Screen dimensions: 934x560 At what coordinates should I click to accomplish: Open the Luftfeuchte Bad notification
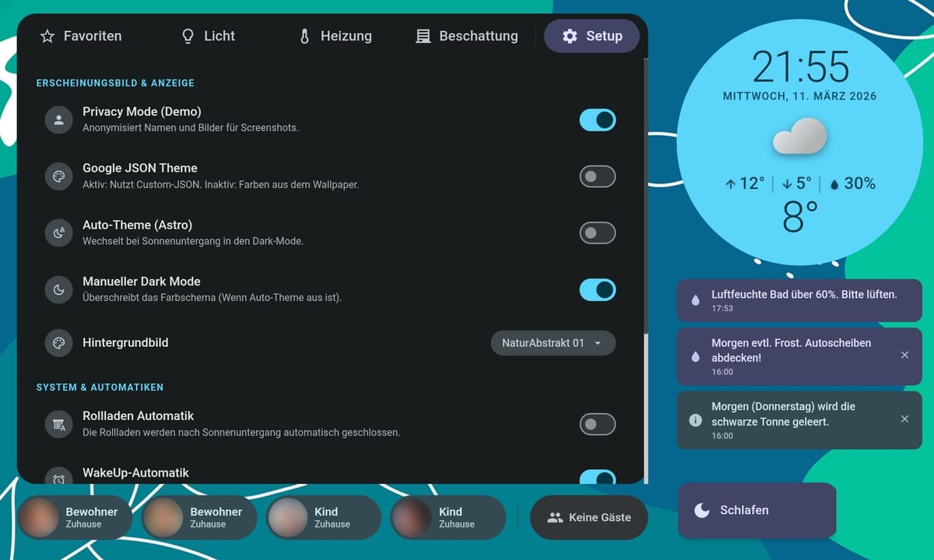coord(799,301)
